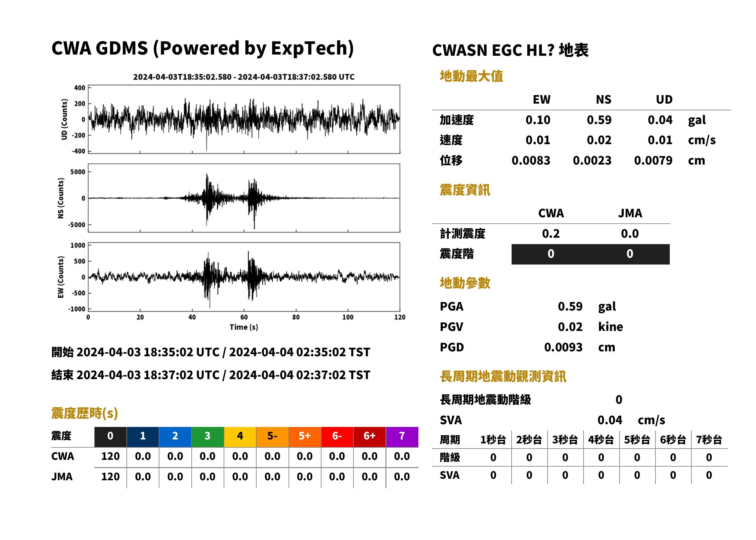This screenshot has width=756, height=540.
Task: Click the SVA value 0.04
Action: (x=610, y=420)
